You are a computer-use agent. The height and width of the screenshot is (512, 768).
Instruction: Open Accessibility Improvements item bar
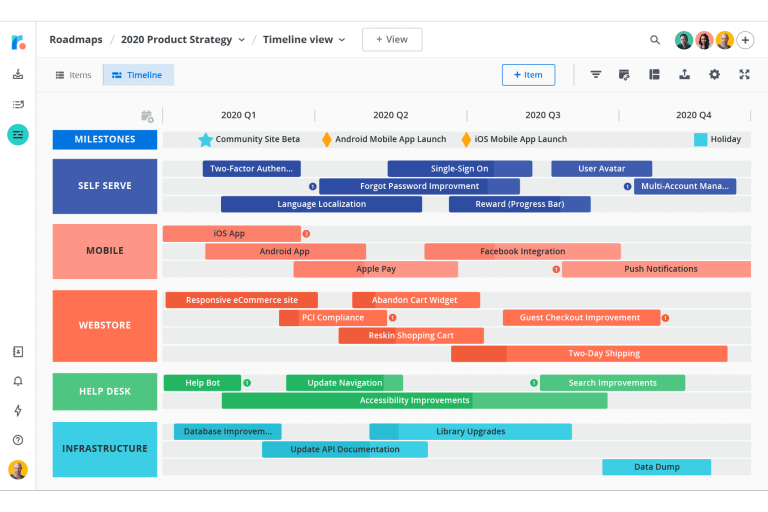point(414,401)
